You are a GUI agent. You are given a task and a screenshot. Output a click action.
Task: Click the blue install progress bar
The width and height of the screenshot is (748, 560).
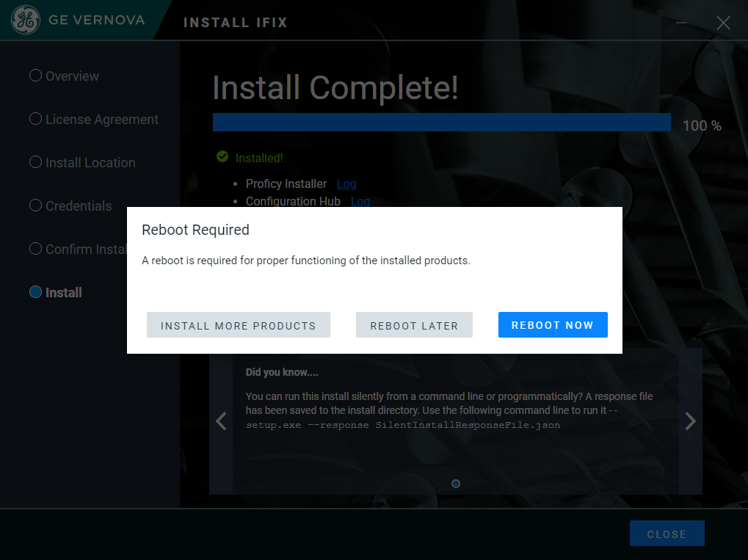[x=442, y=122]
